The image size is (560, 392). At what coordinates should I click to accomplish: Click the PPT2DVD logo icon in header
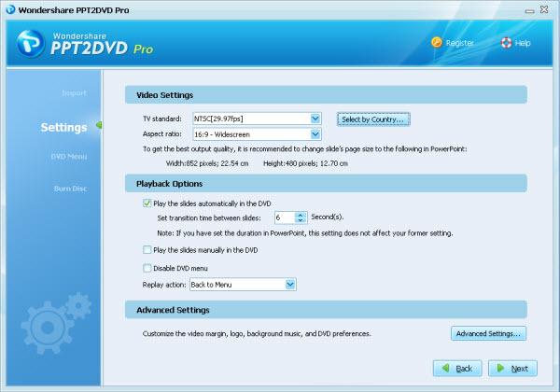coord(31,44)
